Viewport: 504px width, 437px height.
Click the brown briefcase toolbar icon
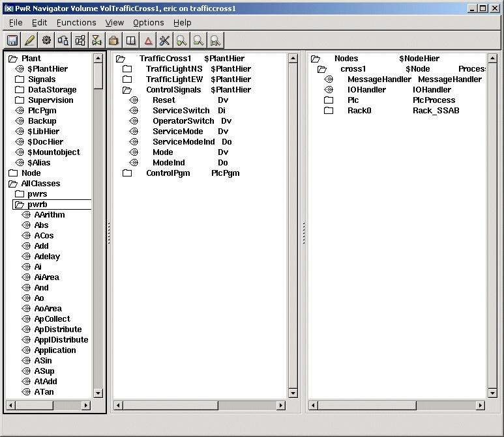coord(113,40)
